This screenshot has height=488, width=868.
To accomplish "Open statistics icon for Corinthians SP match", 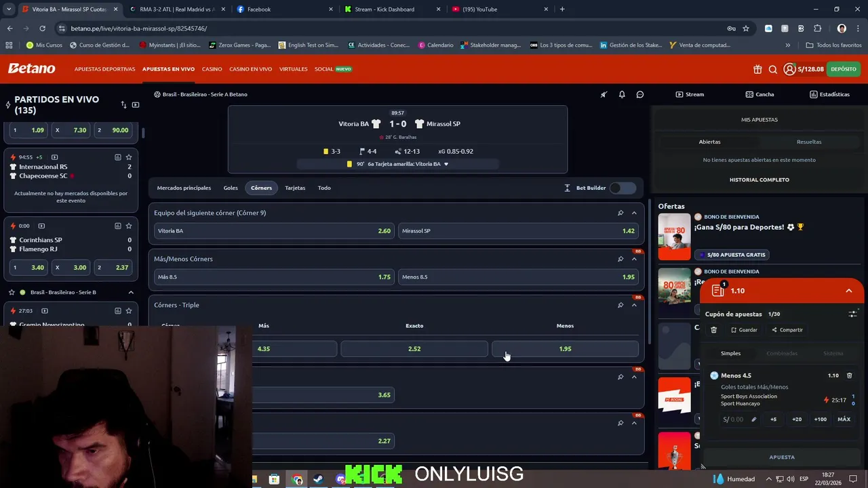I will tap(118, 226).
